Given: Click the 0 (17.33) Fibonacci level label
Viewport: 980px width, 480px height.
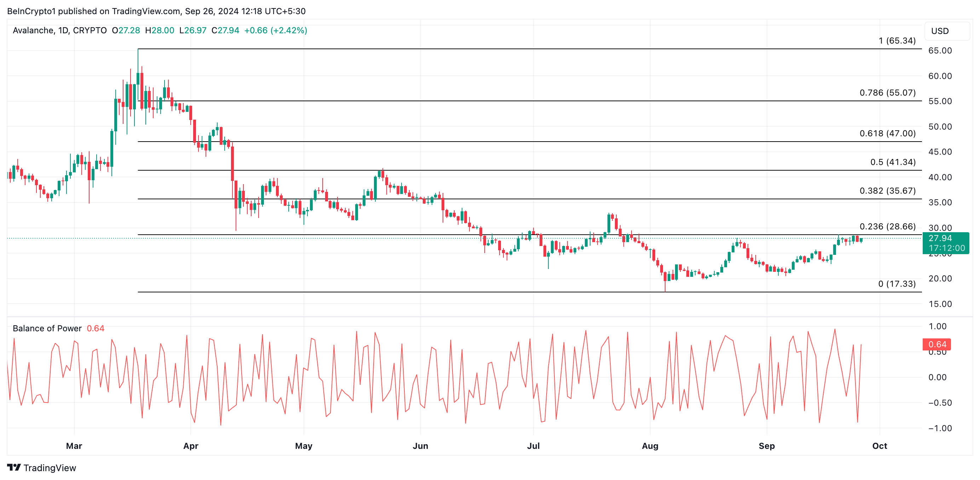Looking at the screenshot, I should 897,284.
